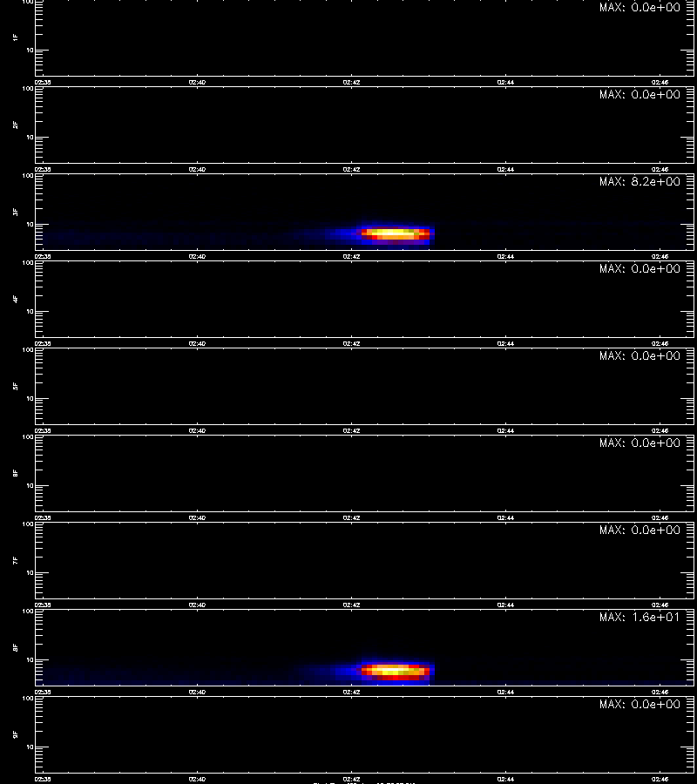Click the 100 y-axis tick label of panel 5F
The height and width of the screenshot is (784, 697).
click(28, 350)
